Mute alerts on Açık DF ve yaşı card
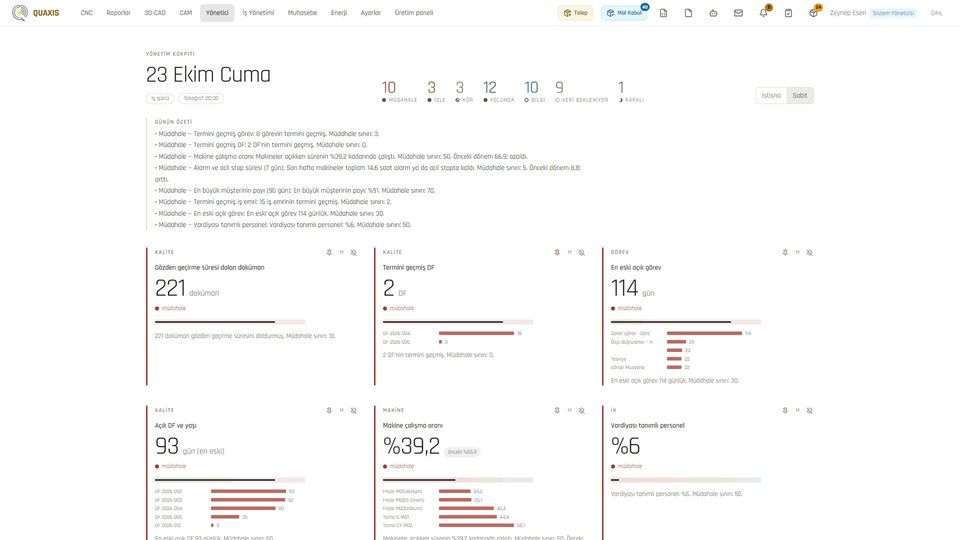Image resolution: width=960 pixels, height=540 pixels. 354,410
